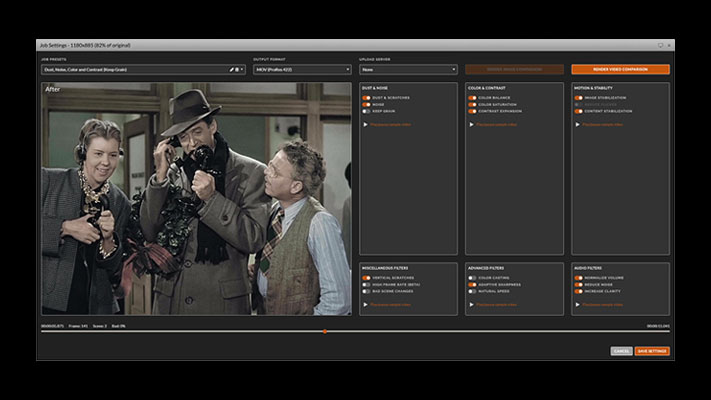711x400 pixels.
Task: Play the Color & Contrast sample video icon
Action: [x=472, y=124]
